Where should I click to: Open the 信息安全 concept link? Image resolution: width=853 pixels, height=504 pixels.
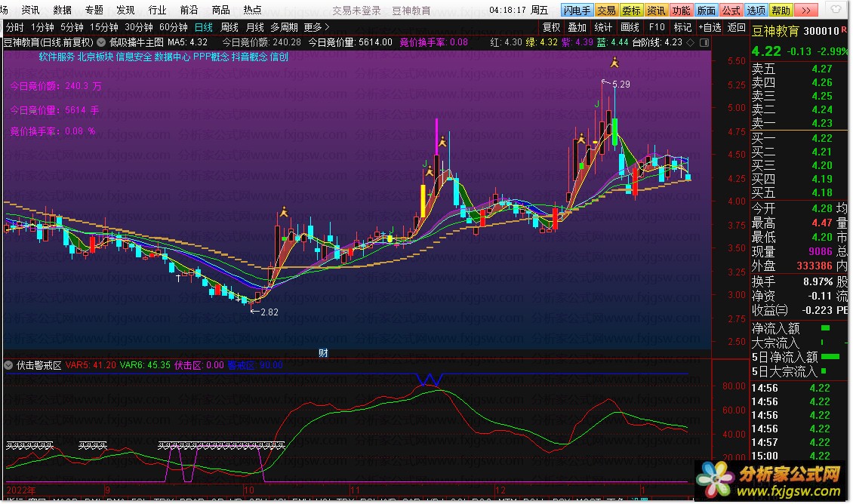[x=134, y=57]
